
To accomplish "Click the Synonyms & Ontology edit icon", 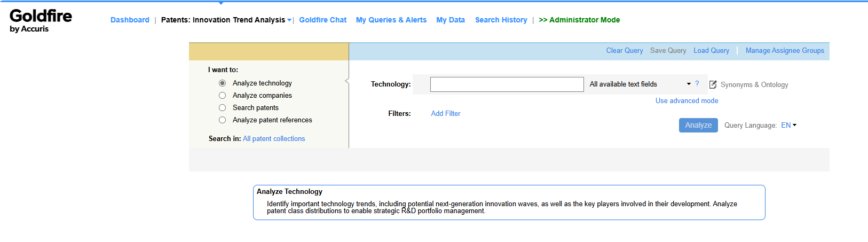I will [x=713, y=84].
